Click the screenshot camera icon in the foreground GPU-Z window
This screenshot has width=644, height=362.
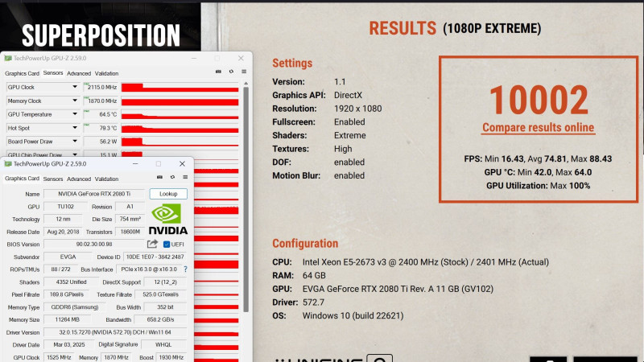(x=159, y=177)
